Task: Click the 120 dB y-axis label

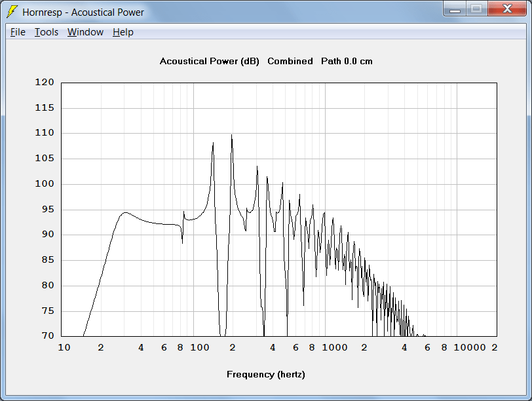Action: pyautogui.click(x=45, y=82)
